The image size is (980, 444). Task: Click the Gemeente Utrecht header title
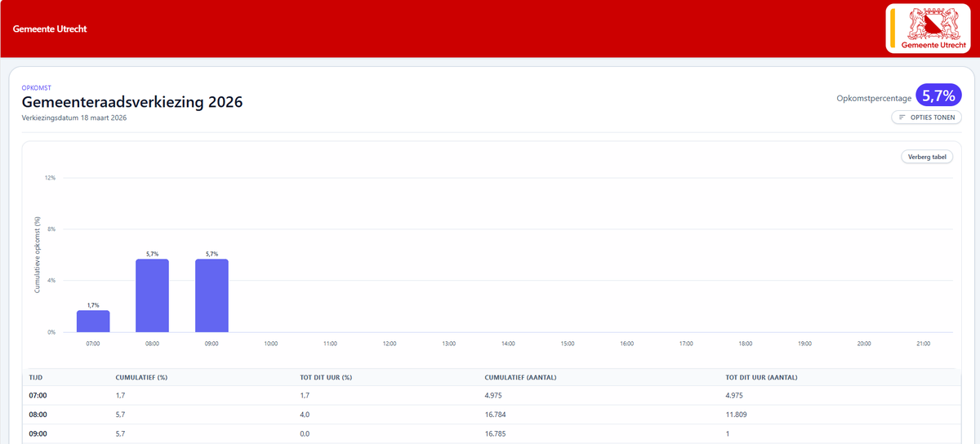(50, 29)
